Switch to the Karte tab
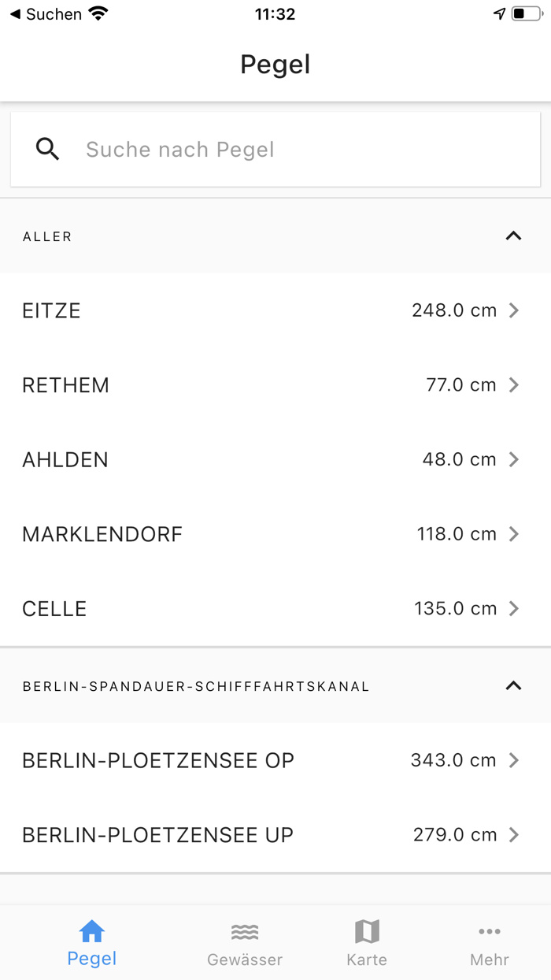This screenshot has height=980, width=551. point(367,942)
